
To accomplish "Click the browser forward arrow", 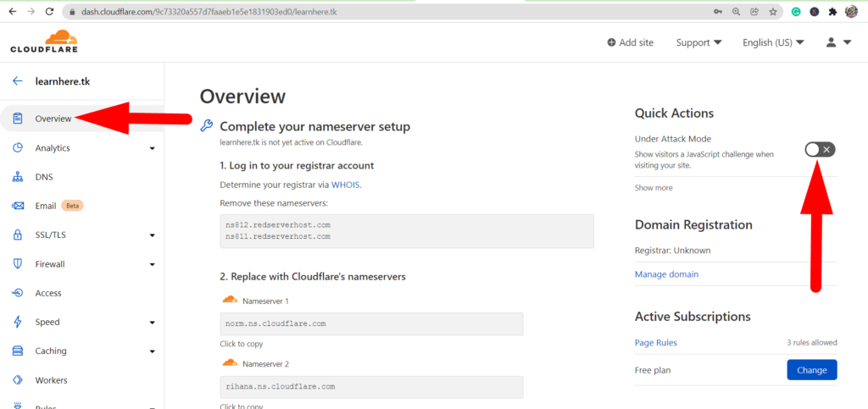I will pos(31,12).
